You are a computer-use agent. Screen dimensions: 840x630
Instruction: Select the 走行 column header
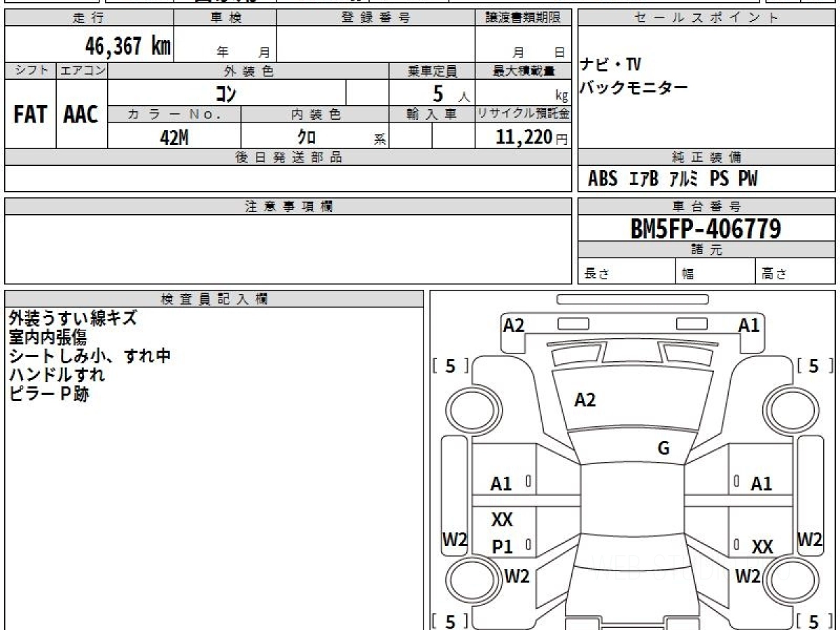(x=89, y=18)
